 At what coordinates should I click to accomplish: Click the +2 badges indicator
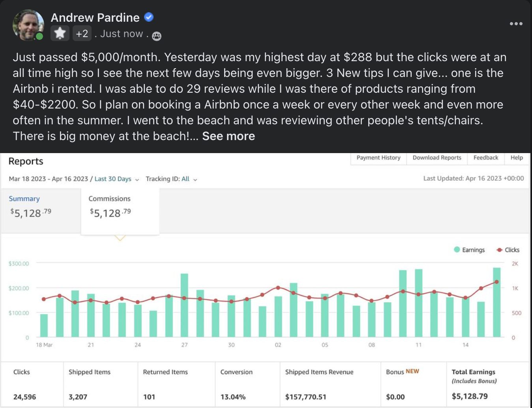[82, 34]
